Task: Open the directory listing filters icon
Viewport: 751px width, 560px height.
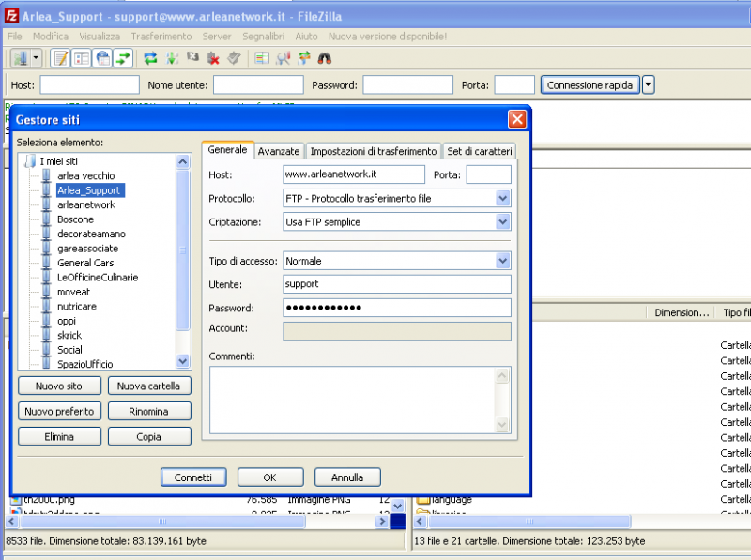Action: tap(262, 58)
